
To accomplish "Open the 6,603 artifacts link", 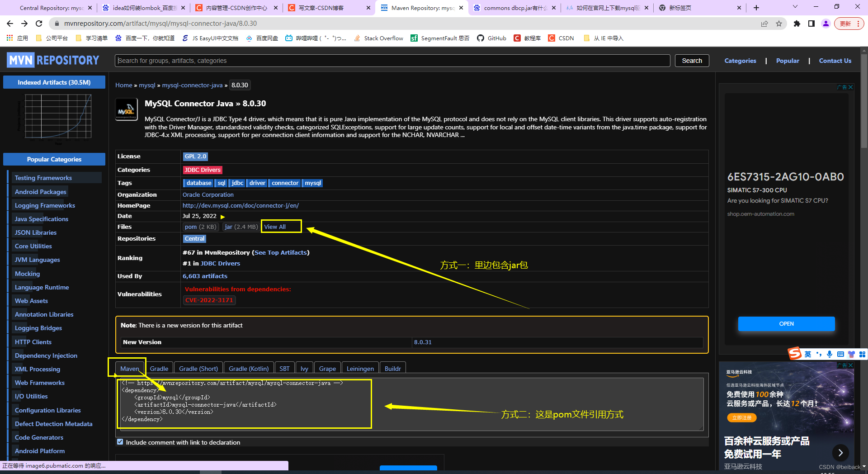I will (205, 276).
